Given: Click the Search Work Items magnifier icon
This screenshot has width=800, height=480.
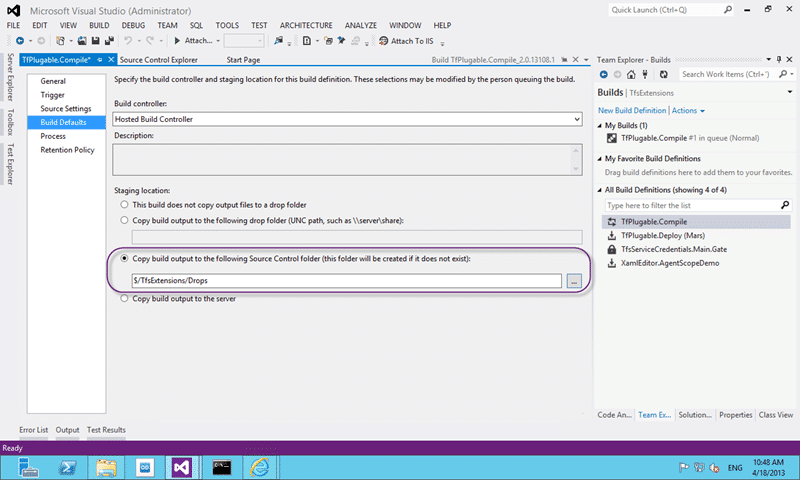Looking at the screenshot, I should [x=783, y=74].
